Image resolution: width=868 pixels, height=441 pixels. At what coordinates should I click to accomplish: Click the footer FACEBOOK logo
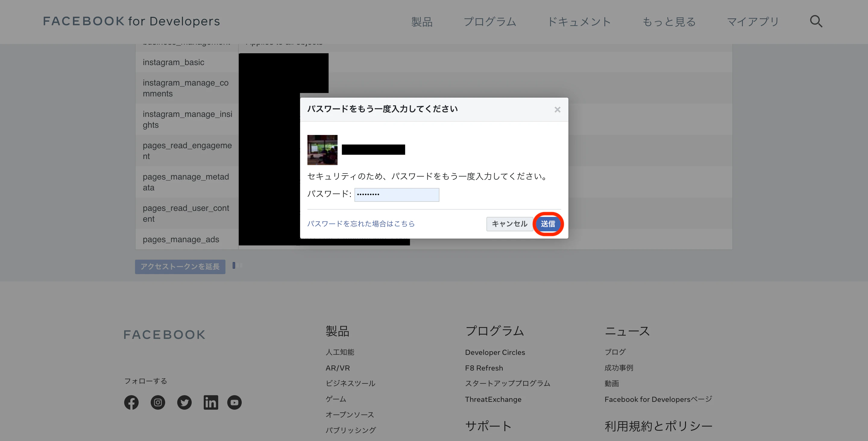click(165, 335)
